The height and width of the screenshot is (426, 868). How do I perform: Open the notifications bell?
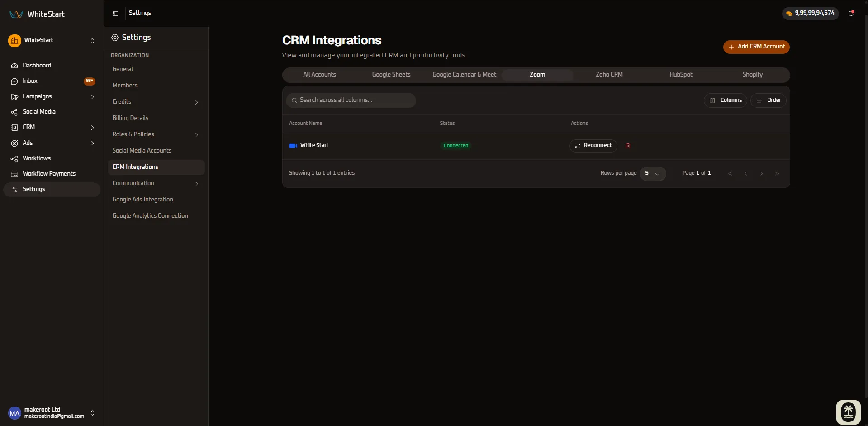(x=851, y=13)
